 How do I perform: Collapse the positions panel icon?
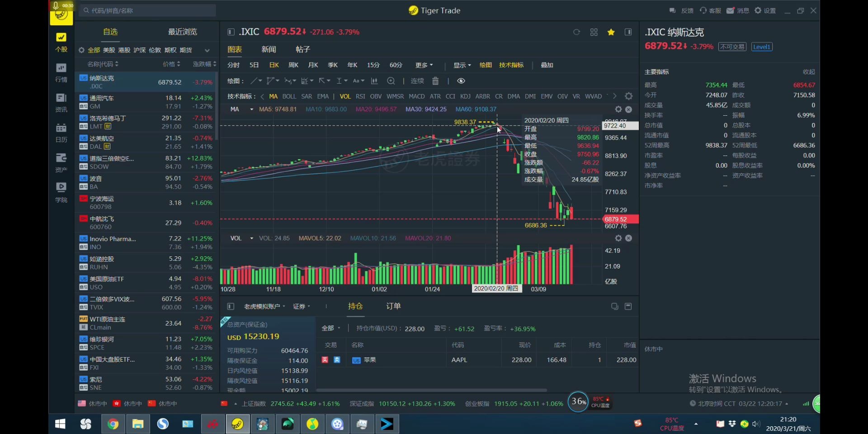[628, 306]
